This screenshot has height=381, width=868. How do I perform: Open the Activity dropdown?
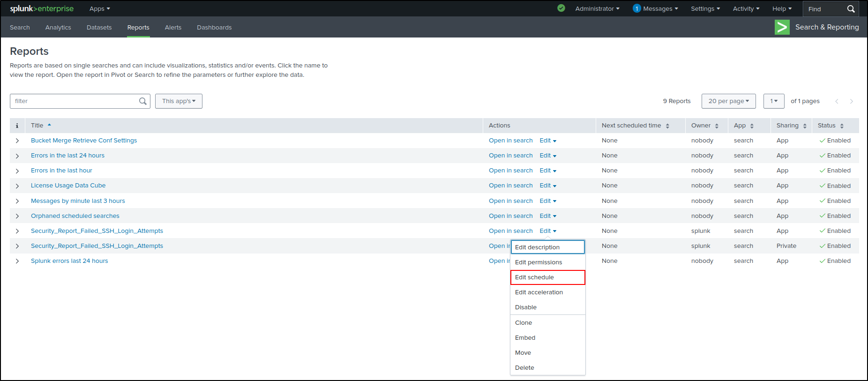[x=746, y=8]
